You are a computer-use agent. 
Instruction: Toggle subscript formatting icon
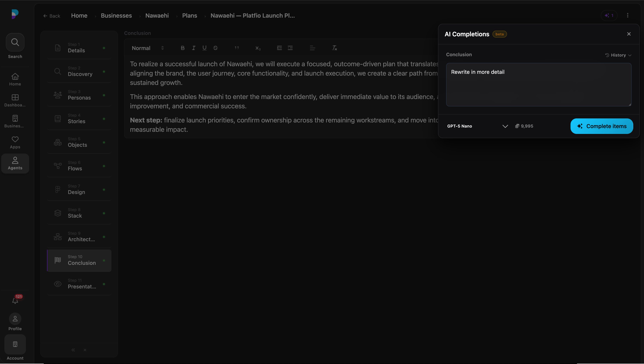[258, 48]
